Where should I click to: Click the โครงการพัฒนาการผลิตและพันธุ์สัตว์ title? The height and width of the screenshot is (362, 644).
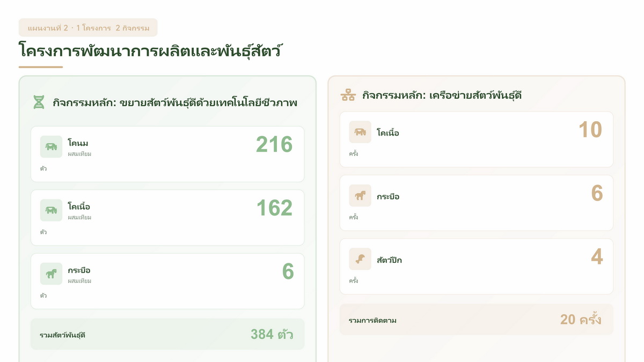(151, 51)
